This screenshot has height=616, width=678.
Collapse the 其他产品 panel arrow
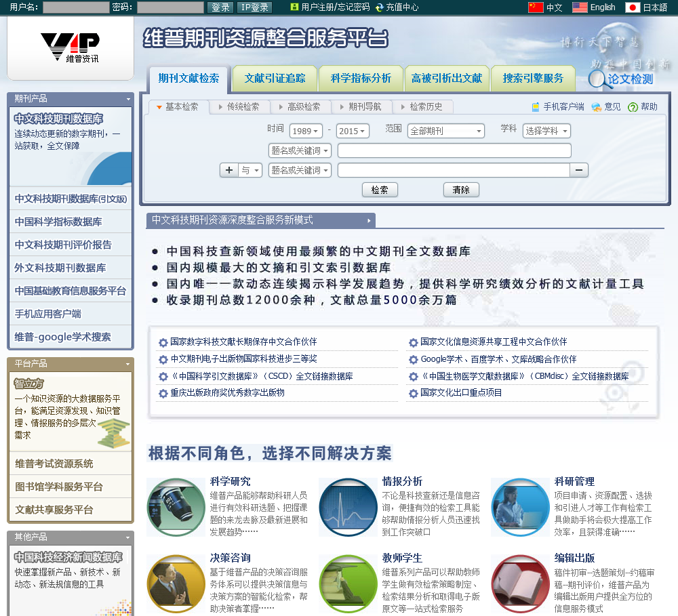coord(128,537)
